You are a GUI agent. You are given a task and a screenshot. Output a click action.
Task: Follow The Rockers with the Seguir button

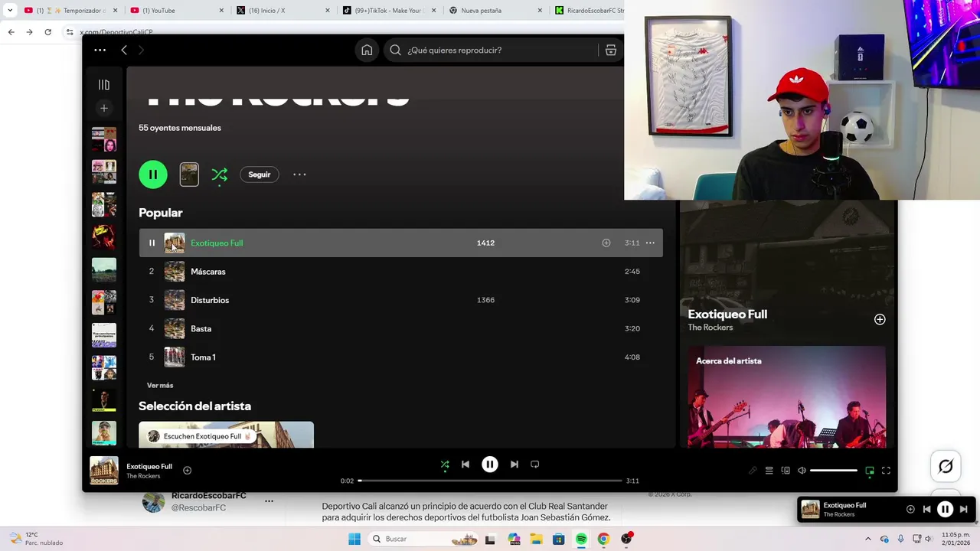[x=260, y=174]
